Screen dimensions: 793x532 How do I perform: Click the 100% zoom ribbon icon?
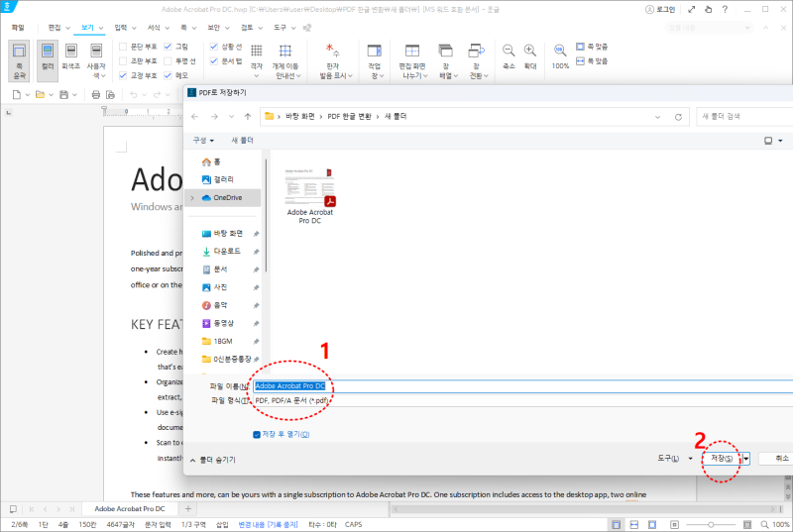(x=560, y=56)
